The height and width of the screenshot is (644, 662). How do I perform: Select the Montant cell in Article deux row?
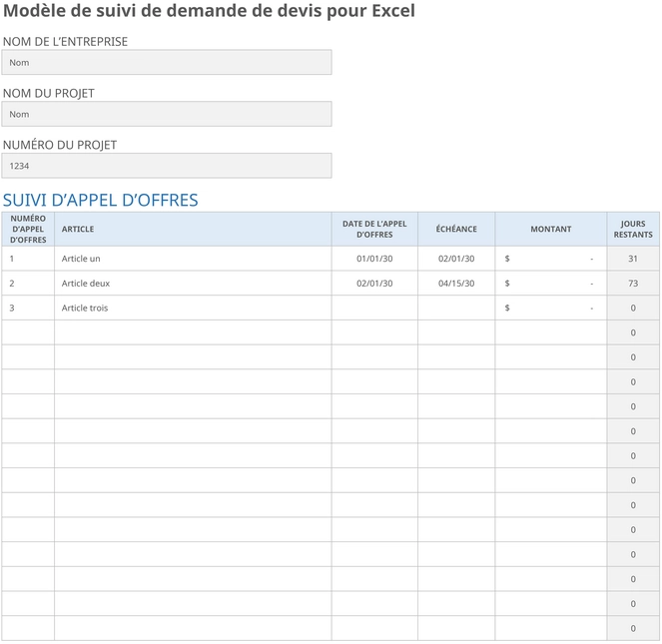point(551,283)
